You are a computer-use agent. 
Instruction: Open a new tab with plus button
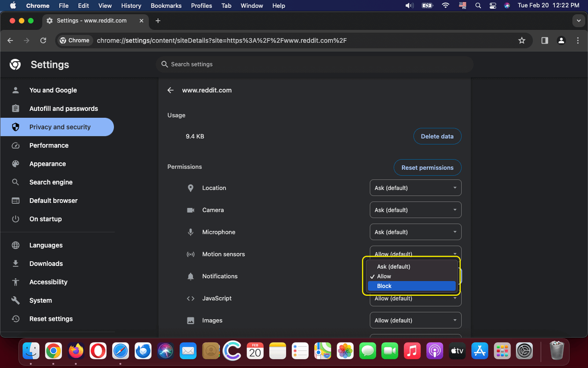(158, 21)
